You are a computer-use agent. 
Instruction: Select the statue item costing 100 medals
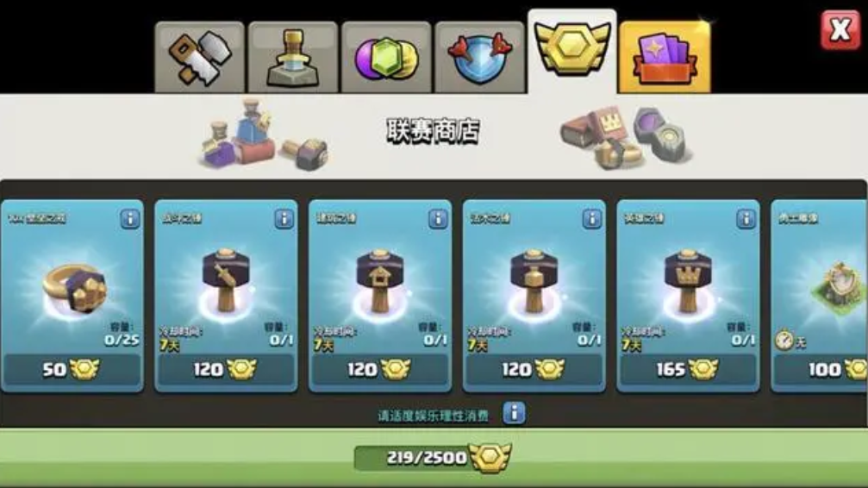(x=819, y=297)
